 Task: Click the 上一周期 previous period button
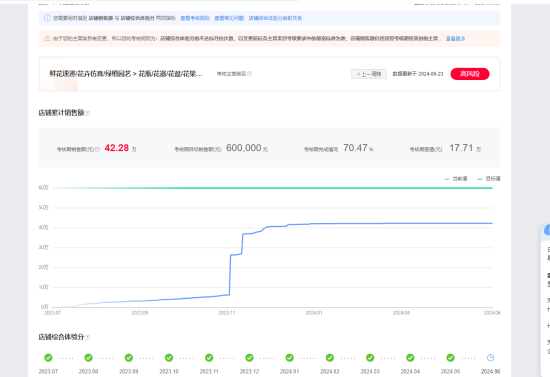click(x=369, y=74)
